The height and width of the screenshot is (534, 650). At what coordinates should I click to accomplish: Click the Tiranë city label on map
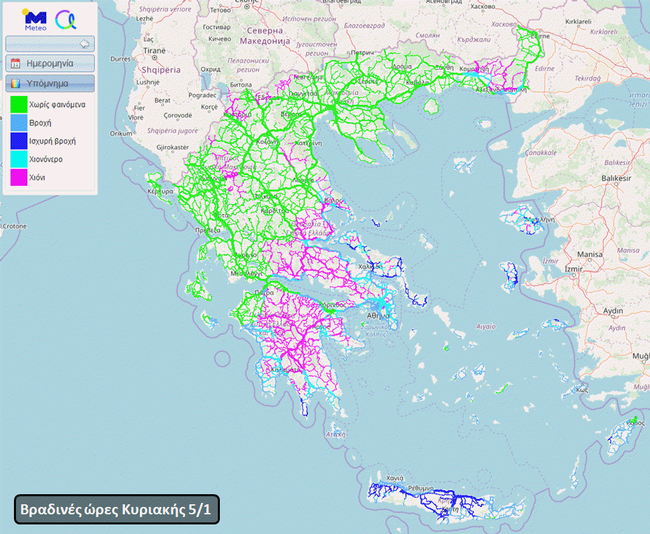tap(153, 49)
